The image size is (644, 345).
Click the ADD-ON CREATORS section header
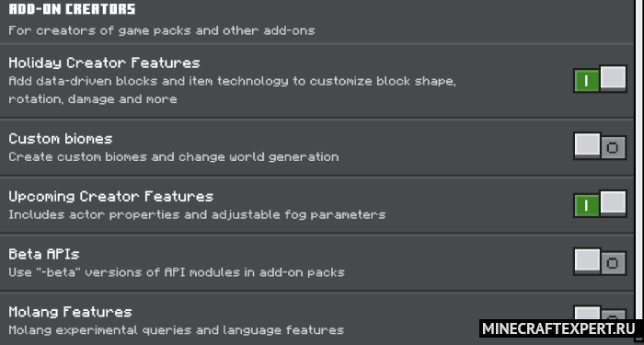point(72,9)
